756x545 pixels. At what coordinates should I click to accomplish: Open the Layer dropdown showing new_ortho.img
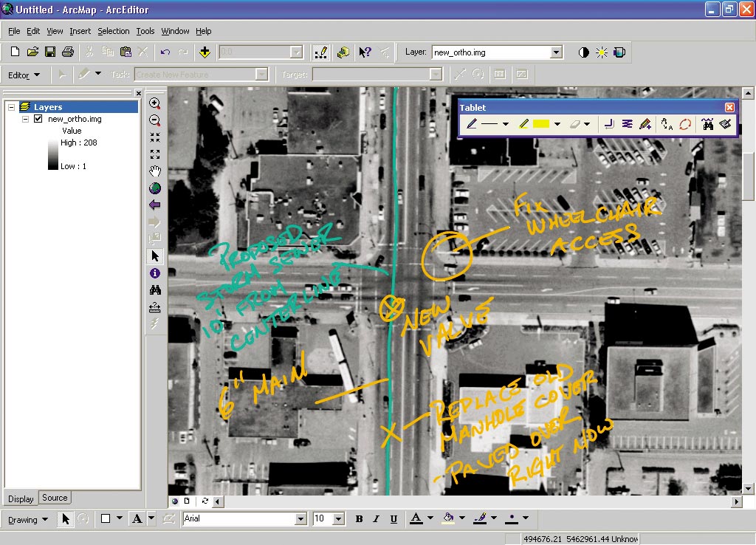point(556,52)
